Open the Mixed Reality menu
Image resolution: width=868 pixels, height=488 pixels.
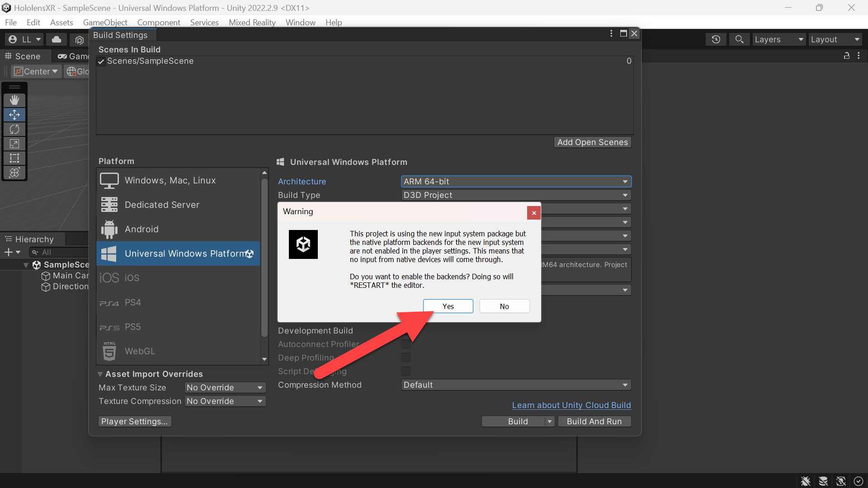coord(252,23)
